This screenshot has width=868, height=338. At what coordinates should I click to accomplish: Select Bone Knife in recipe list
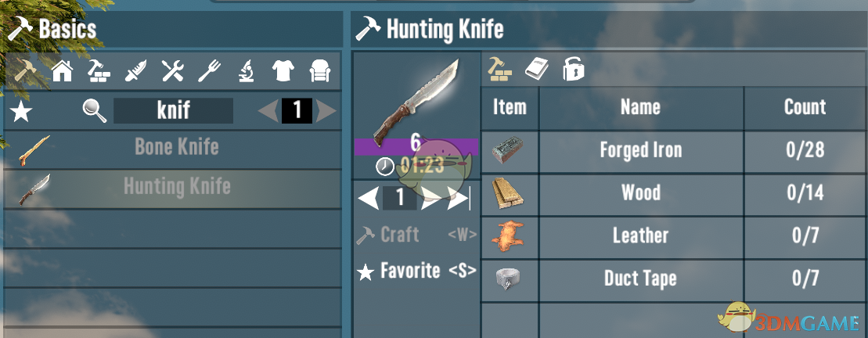click(x=172, y=149)
